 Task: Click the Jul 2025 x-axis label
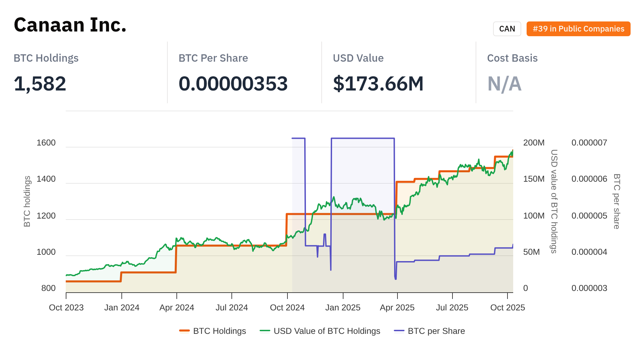coord(452,307)
